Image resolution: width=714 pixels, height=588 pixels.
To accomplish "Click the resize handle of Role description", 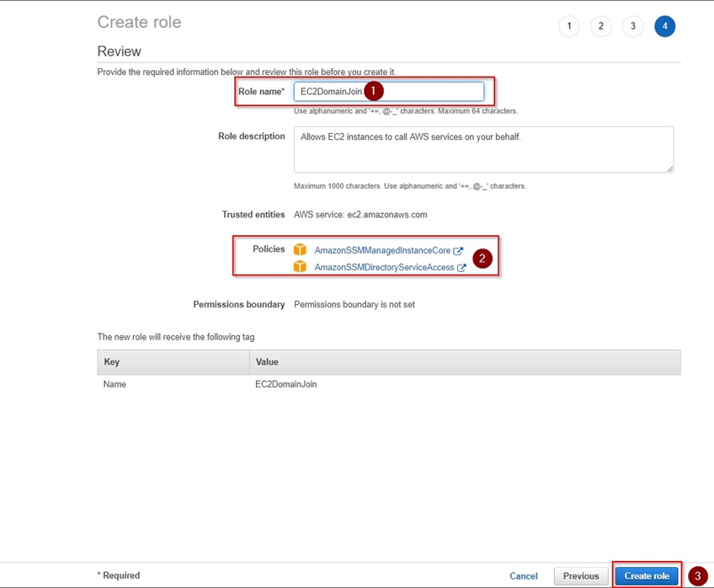I will tap(670, 169).
